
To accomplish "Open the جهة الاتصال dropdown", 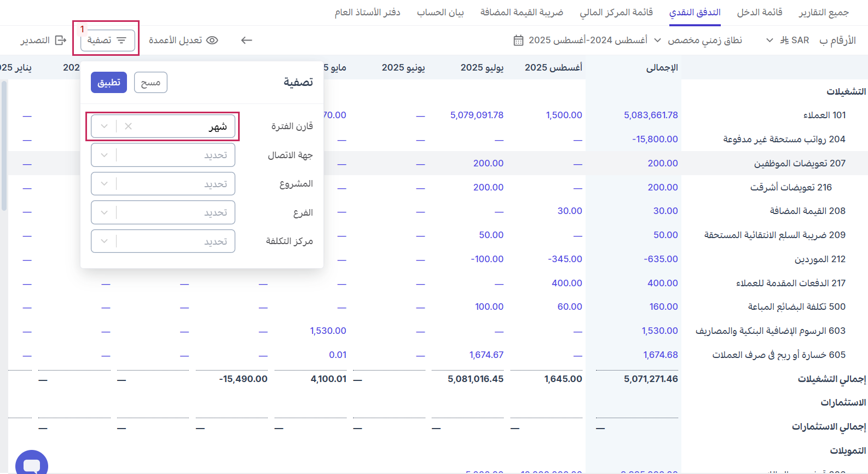I will pyautogui.click(x=163, y=155).
